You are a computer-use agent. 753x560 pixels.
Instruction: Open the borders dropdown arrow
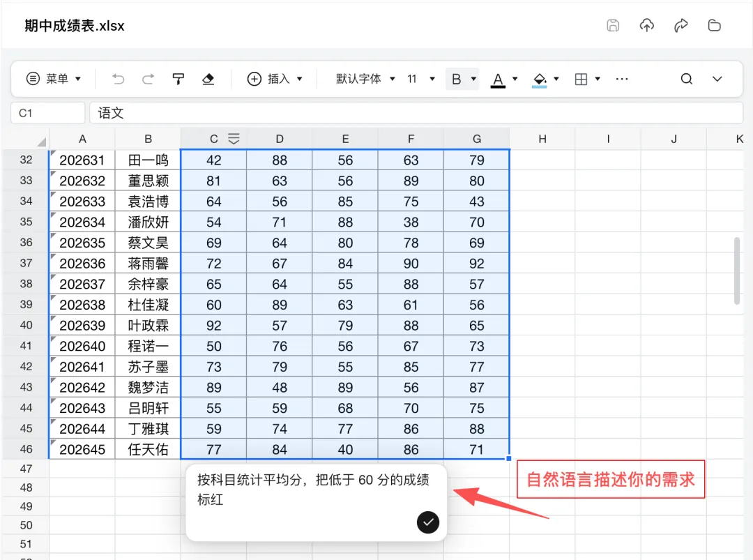point(598,79)
